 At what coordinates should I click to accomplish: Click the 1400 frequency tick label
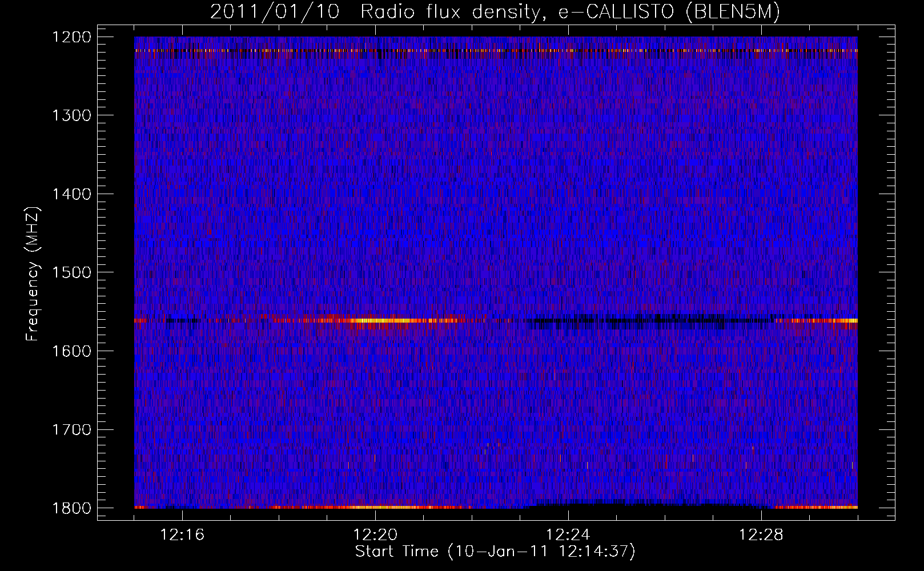point(71,194)
